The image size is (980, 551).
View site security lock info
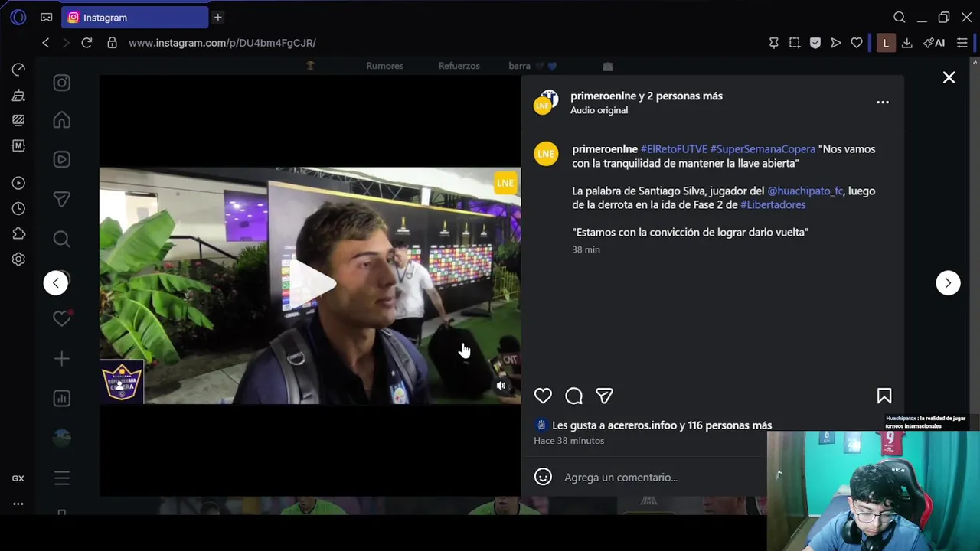coord(112,43)
